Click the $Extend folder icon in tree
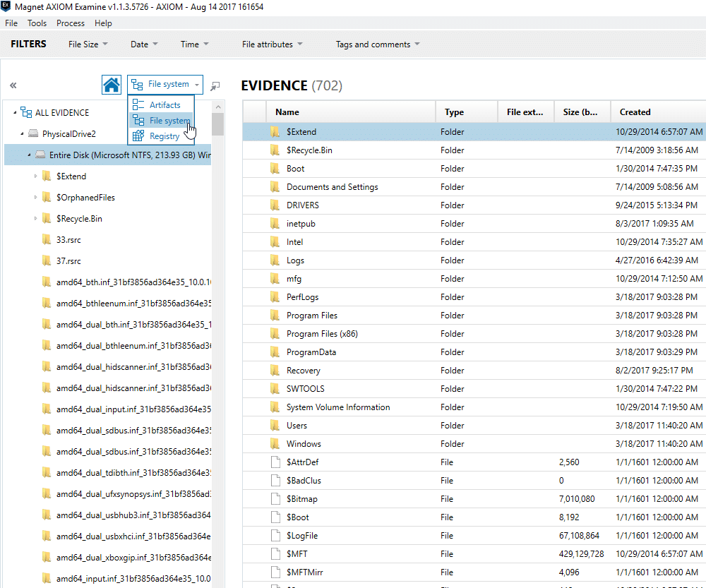The image size is (706, 588). [x=47, y=176]
